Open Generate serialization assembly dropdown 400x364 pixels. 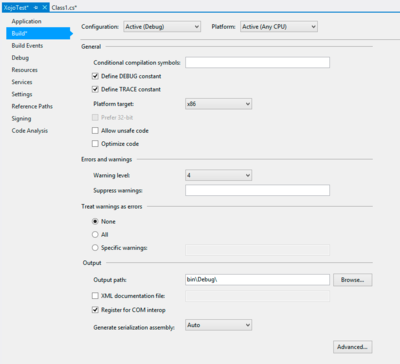coord(218,325)
